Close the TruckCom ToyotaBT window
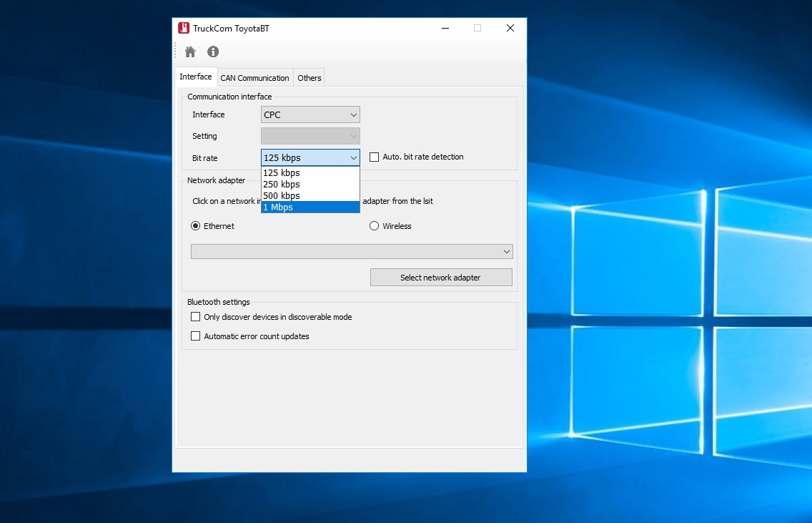 [510, 29]
